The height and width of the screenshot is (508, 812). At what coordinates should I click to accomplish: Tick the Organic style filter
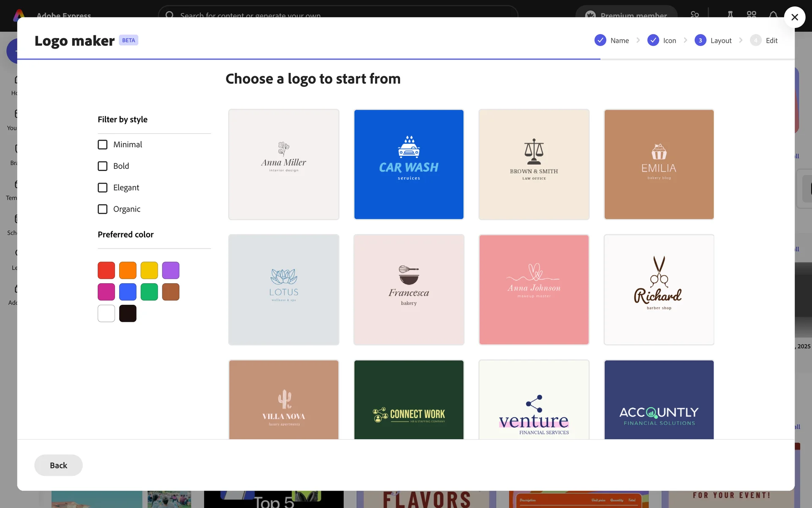click(x=102, y=209)
